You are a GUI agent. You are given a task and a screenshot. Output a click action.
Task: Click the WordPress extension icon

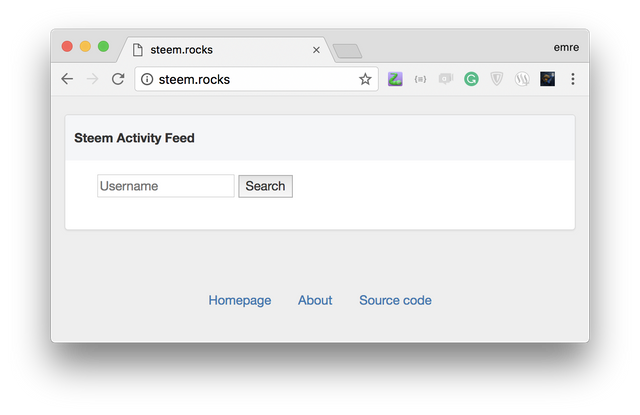pyautogui.click(x=522, y=79)
